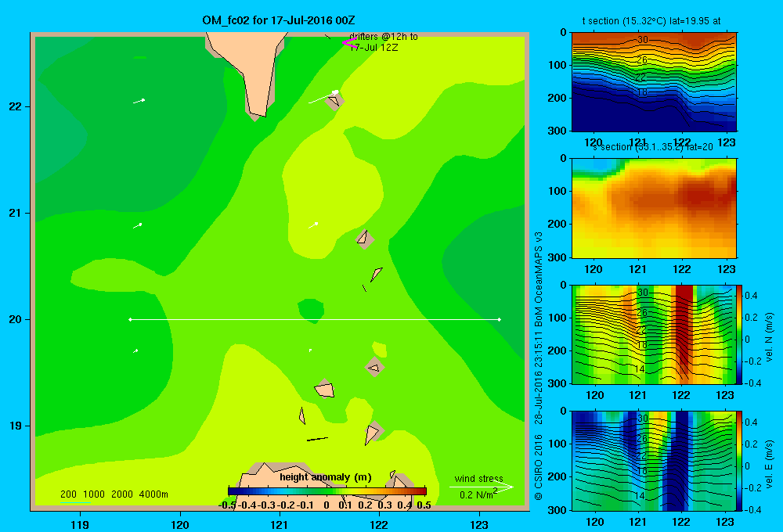Viewport: 783px width, 532px height.
Task: Click longitude '122' under salinity section
Action: (682, 269)
